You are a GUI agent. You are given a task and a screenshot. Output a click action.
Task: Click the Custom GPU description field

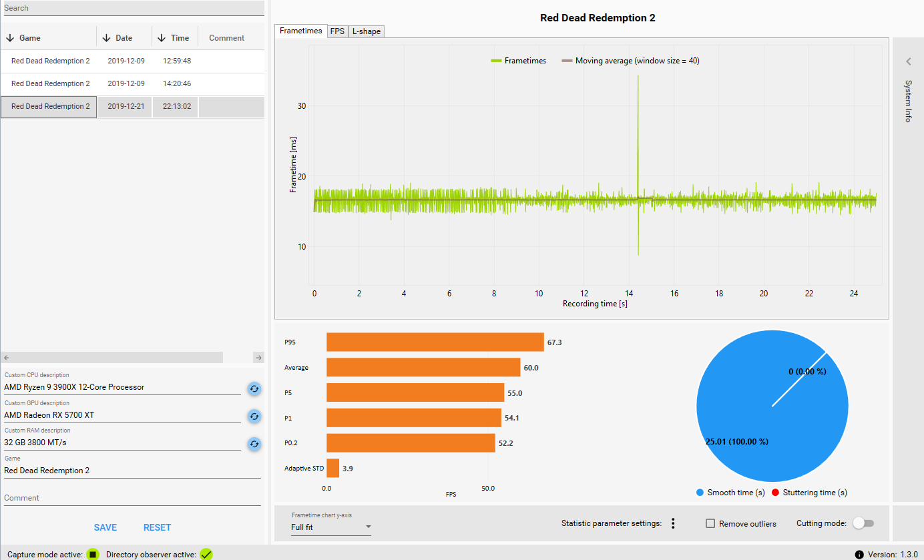pyautogui.click(x=122, y=415)
